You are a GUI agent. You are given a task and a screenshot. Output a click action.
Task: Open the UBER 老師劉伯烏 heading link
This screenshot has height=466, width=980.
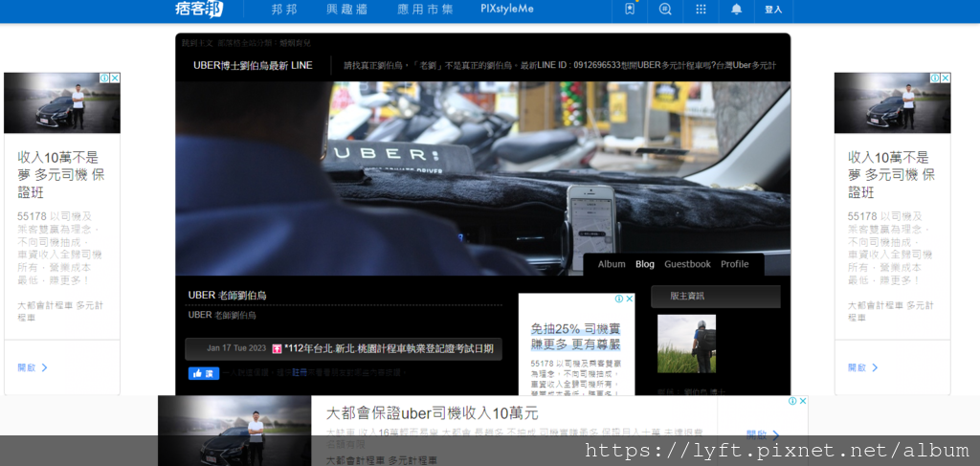(x=228, y=295)
